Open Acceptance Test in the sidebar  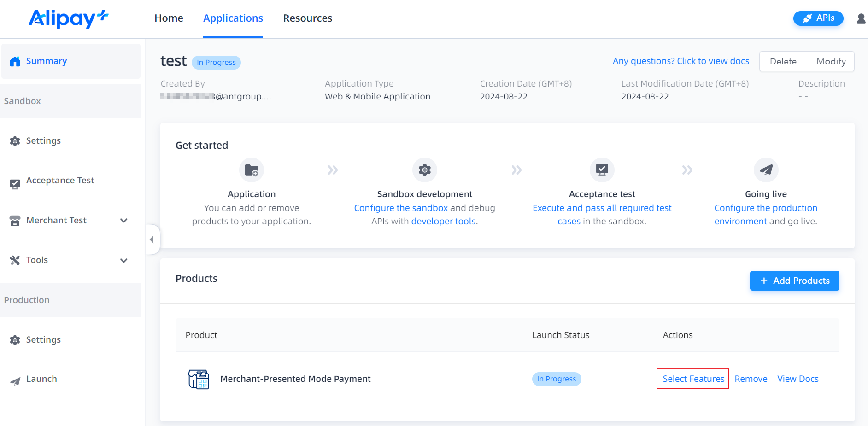[x=60, y=181]
